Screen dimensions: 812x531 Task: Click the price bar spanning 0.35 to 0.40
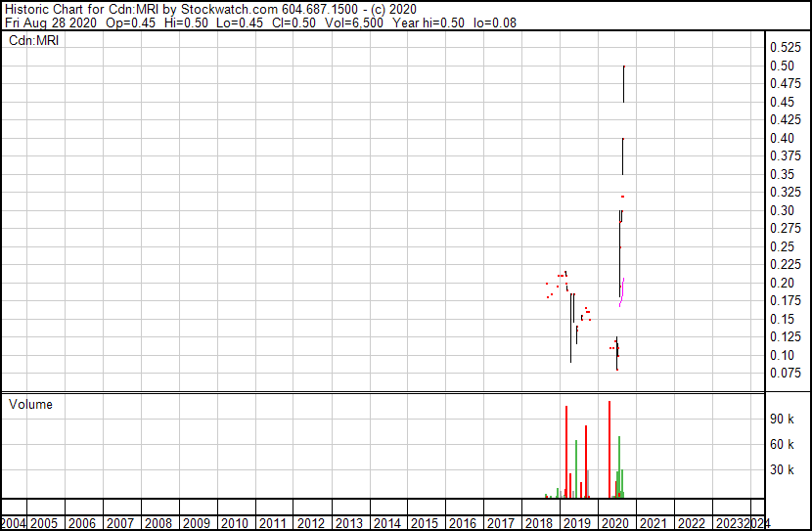(x=623, y=156)
